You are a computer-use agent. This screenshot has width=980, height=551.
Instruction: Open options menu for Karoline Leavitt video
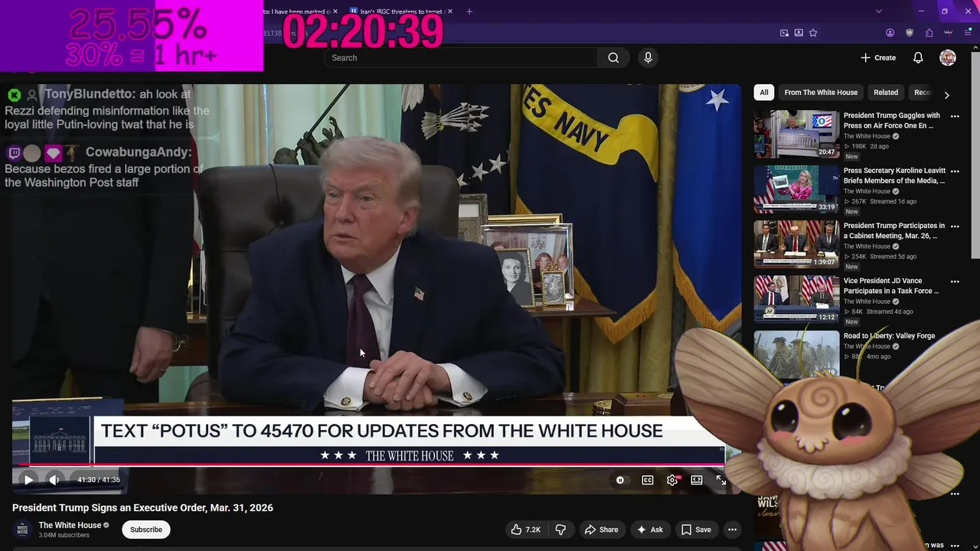point(955,171)
